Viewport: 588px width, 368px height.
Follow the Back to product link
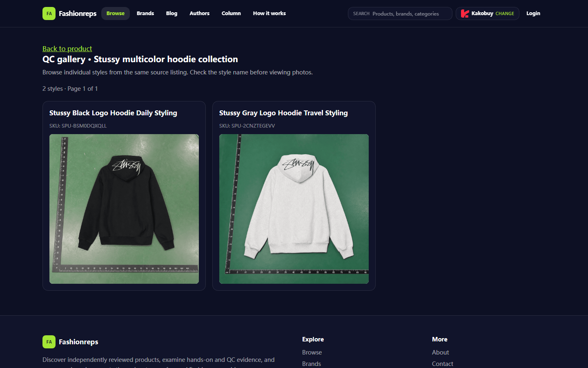(x=67, y=49)
